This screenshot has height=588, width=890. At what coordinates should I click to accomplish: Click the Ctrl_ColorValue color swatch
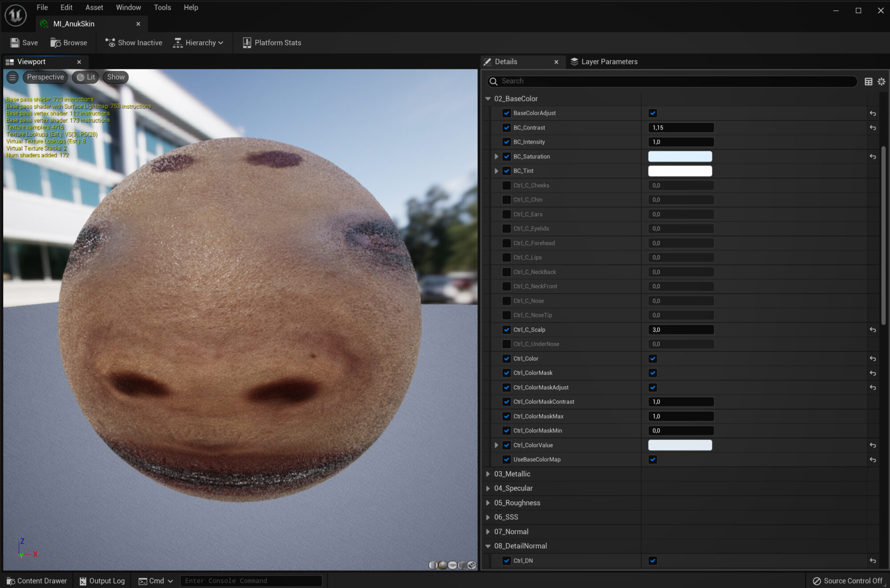coord(680,445)
